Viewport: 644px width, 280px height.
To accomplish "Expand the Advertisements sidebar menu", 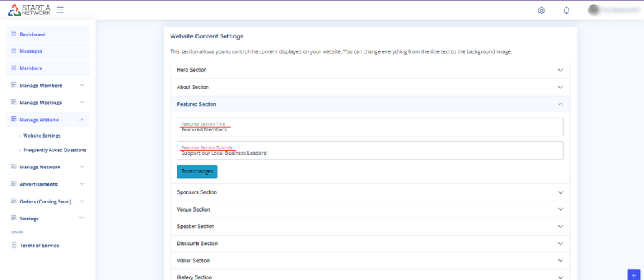I will coord(82,184).
